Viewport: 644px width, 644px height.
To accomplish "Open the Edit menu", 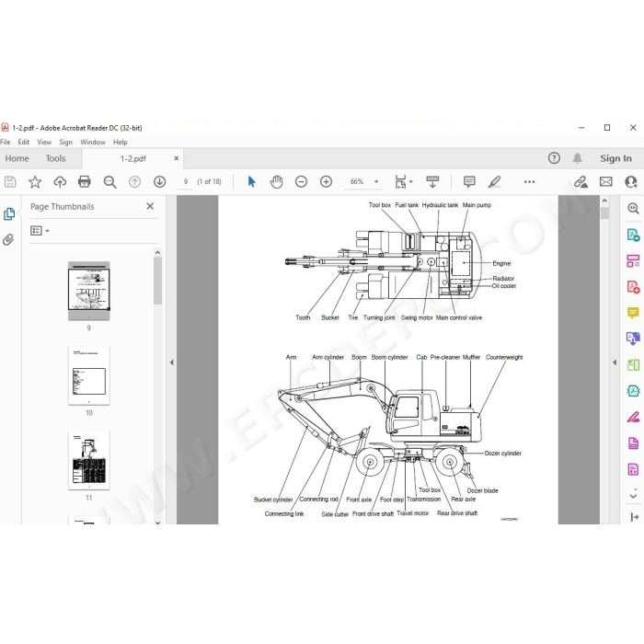I will 23,142.
